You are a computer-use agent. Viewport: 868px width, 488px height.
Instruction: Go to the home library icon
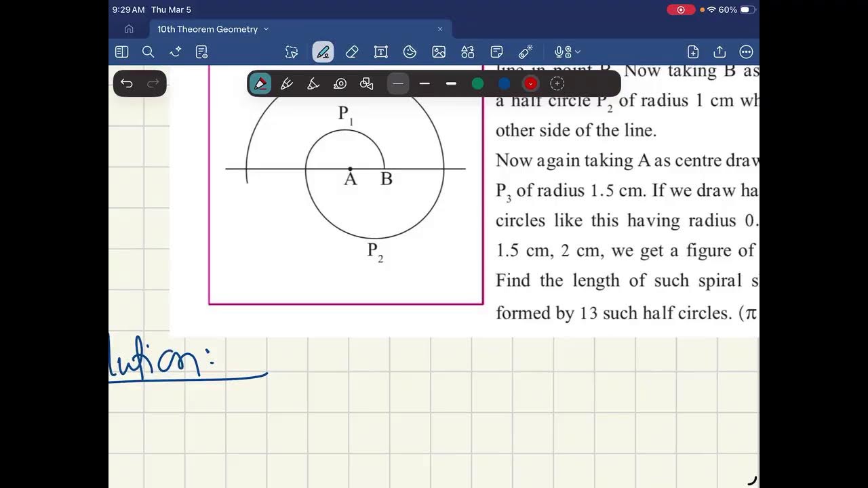pyautogui.click(x=129, y=29)
